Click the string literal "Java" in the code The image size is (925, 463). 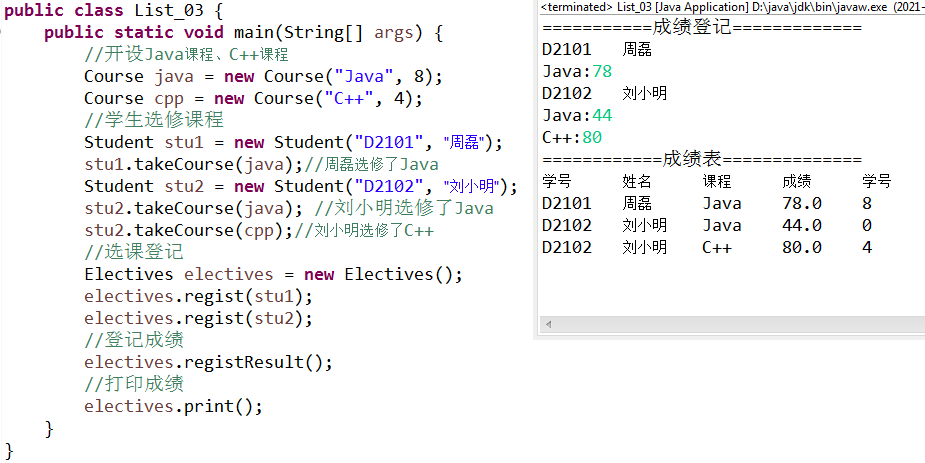[363, 77]
